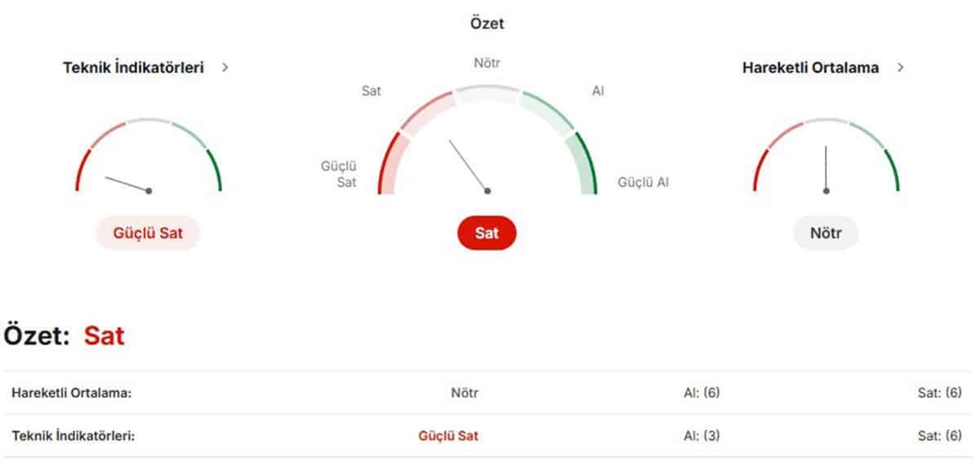Click the Teknik İndikatörleri gauge needle
The height and width of the screenshot is (467, 980).
tap(127, 184)
